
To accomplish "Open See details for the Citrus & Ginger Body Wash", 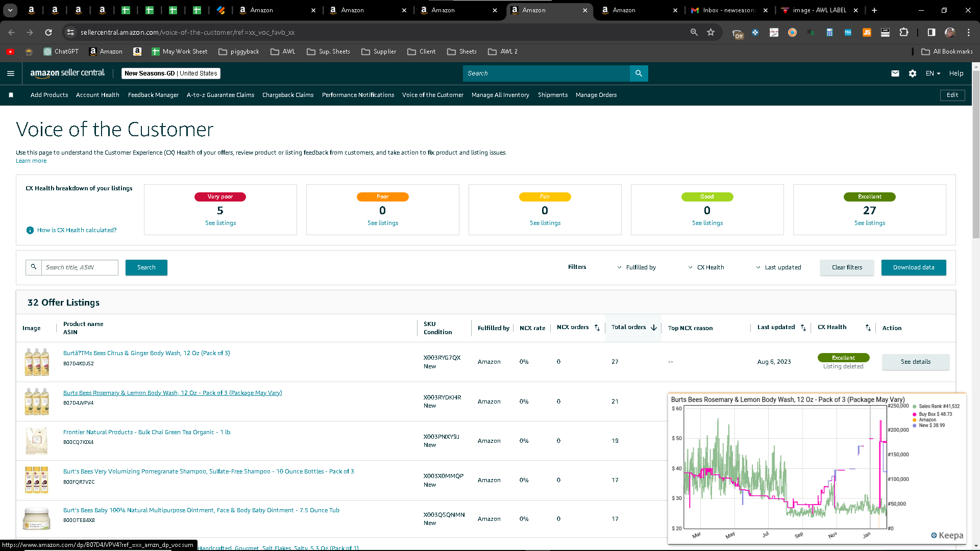I will pyautogui.click(x=916, y=362).
